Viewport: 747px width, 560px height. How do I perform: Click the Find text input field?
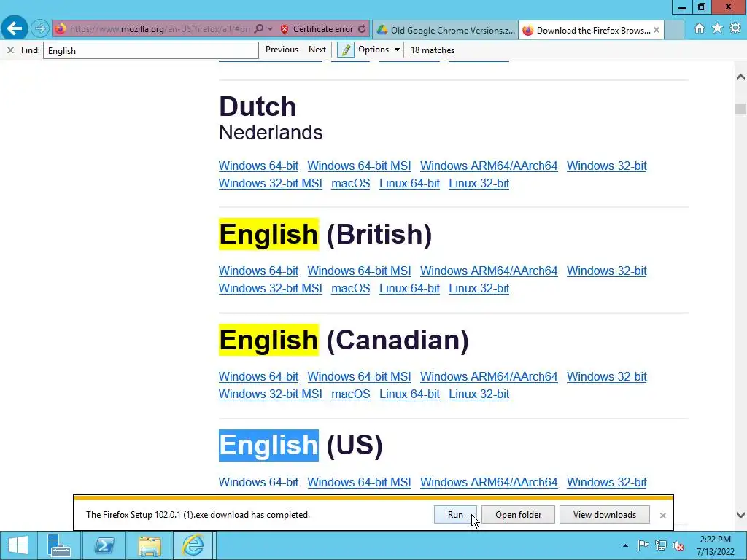[150, 50]
